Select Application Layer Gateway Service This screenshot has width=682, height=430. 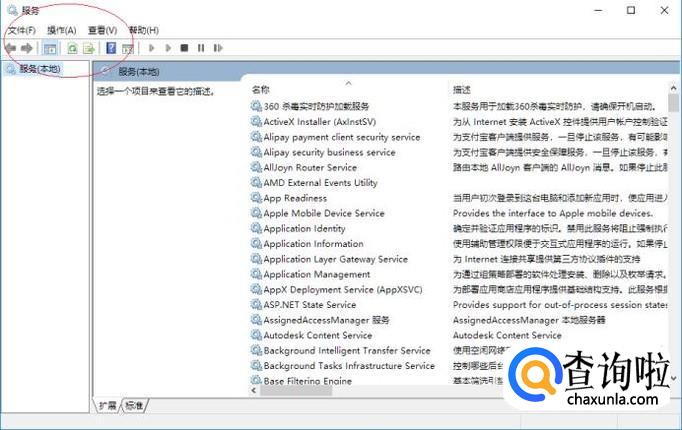tap(335, 259)
